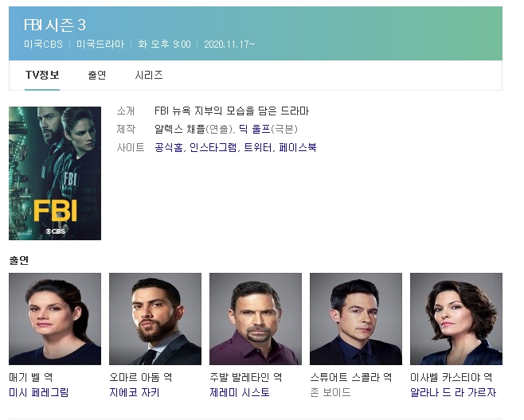524x420 pixels.
Task: Open 딕 울프 writer link
Action: tap(255, 129)
